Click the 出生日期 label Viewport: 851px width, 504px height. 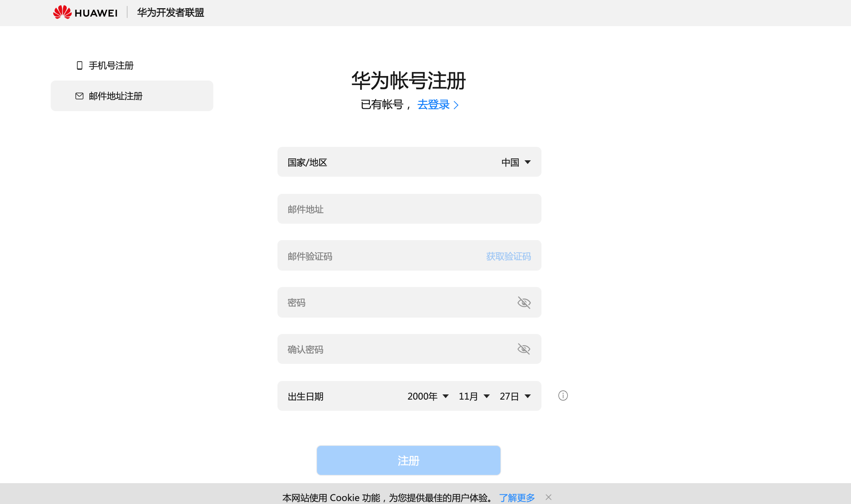click(x=305, y=396)
